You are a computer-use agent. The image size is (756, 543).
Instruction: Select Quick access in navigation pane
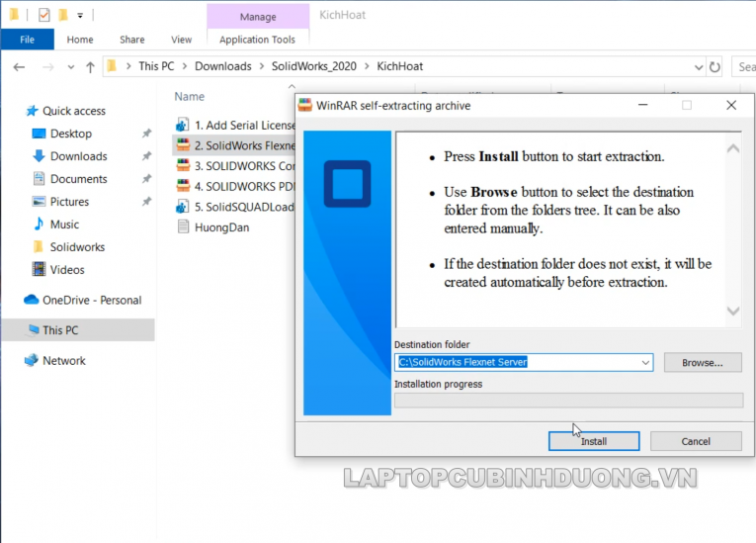pos(74,111)
